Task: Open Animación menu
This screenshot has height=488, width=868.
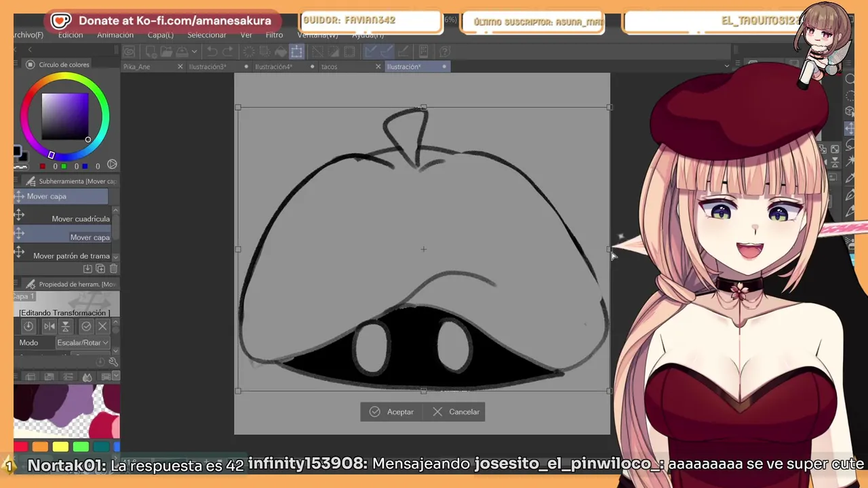Action: [x=115, y=35]
